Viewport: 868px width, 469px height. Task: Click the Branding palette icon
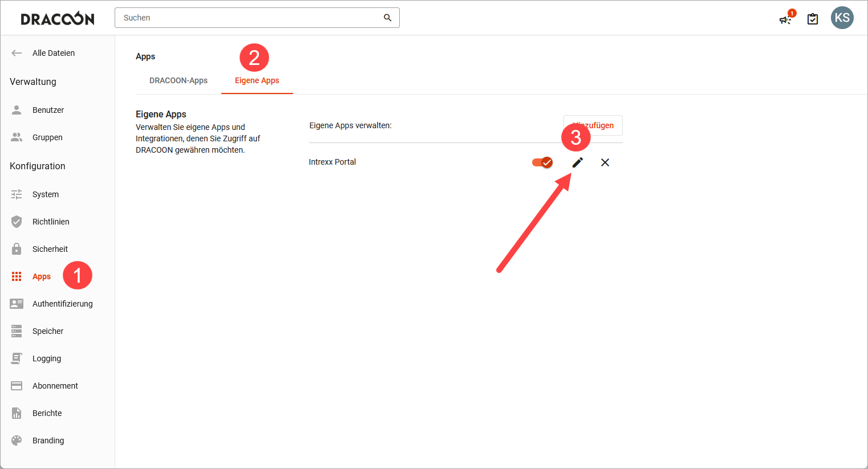pos(17,441)
